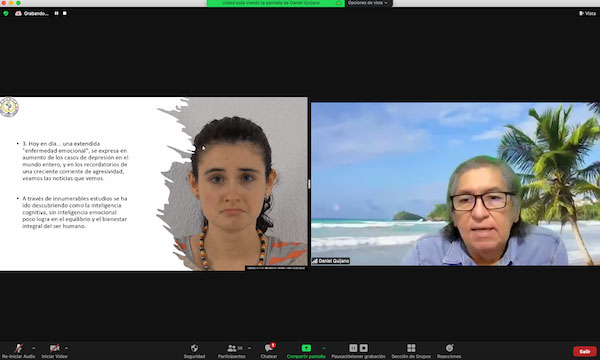The height and width of the screenshot is (360, 600).
Task: Open the Opciones de vista menu
Action: point(368,3)
